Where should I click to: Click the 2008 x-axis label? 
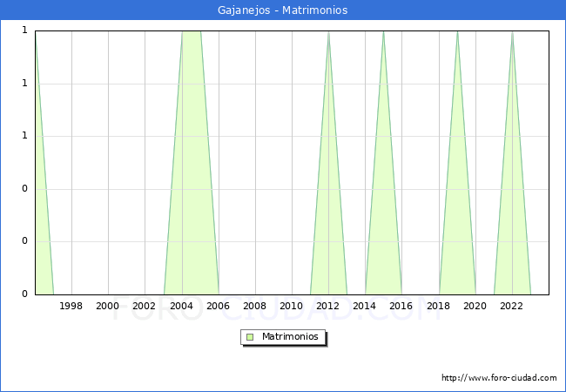tap(255, 306)
